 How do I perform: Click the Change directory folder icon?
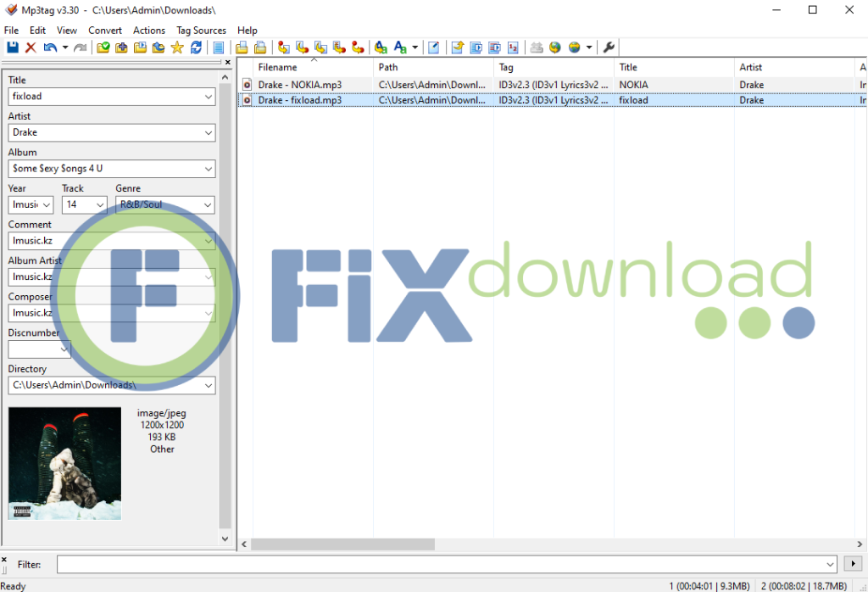tap(103, 47)
